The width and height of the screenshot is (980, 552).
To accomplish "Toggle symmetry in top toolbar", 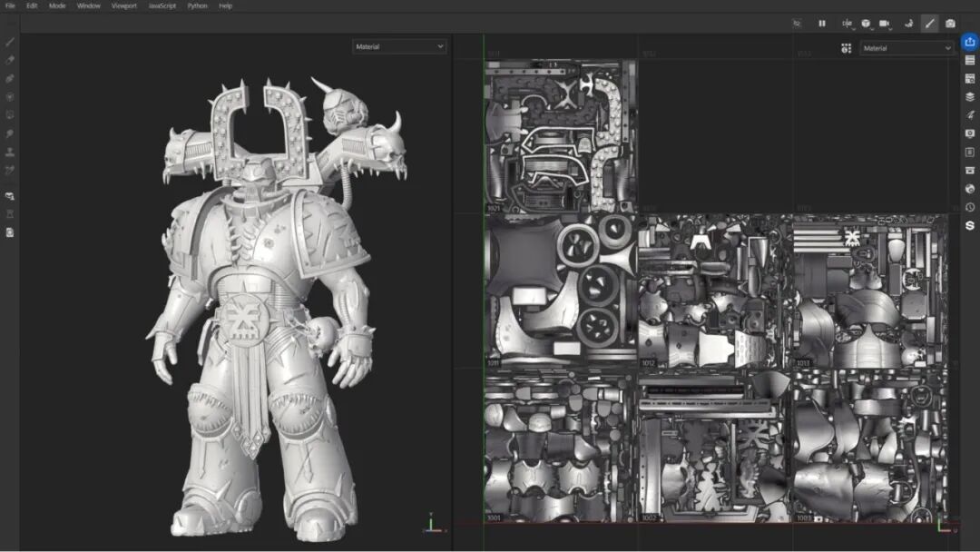I will 847,23.
